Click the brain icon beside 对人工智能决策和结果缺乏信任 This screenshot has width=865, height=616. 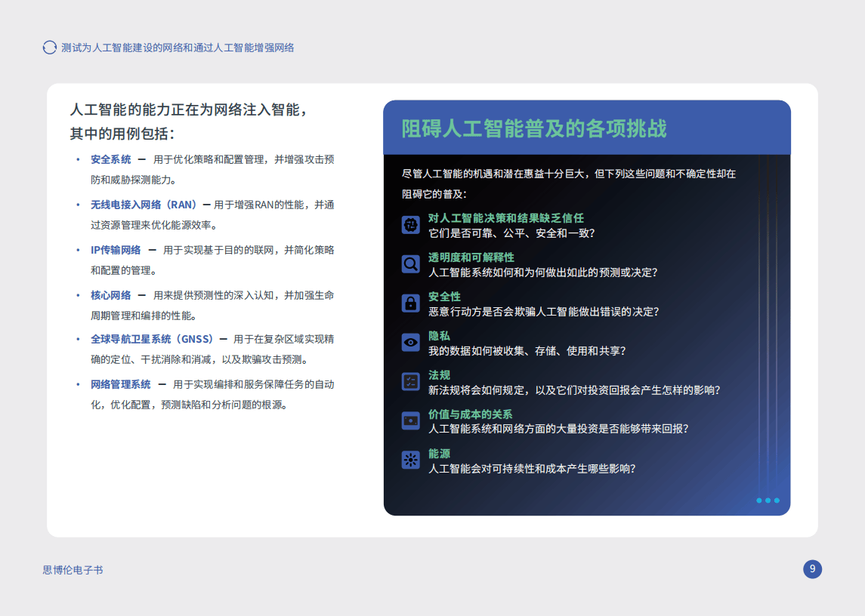coord(410,225)
